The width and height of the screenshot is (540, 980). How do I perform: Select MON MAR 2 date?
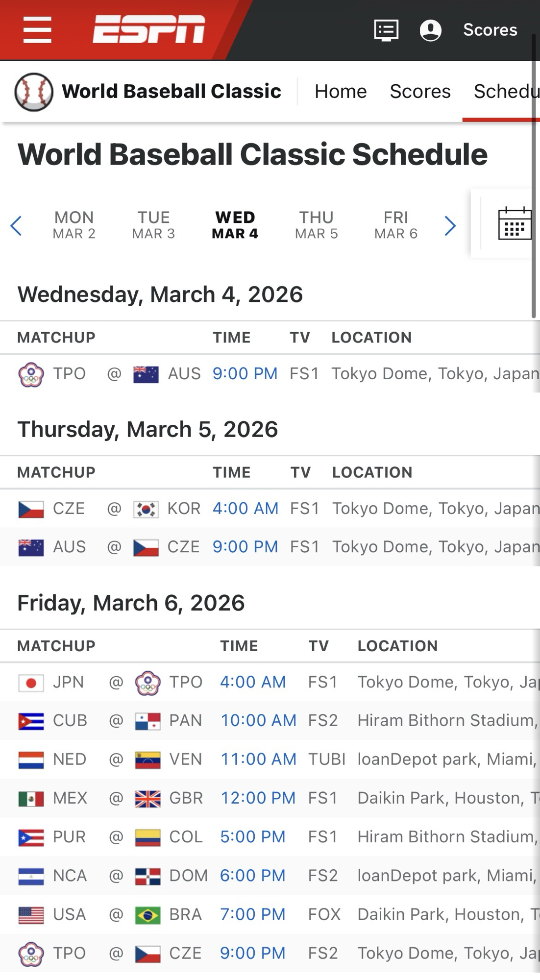click(74, 225)
